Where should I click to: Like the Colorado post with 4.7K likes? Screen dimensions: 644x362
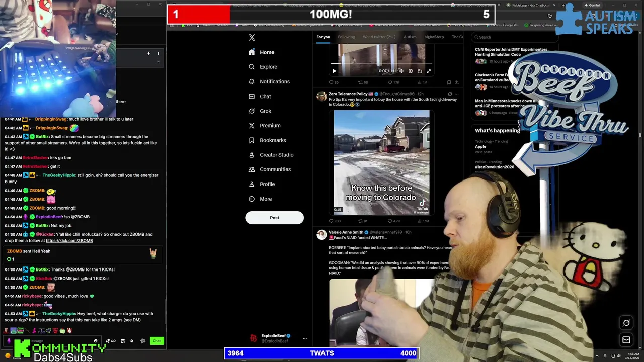[x=393, y=221]
